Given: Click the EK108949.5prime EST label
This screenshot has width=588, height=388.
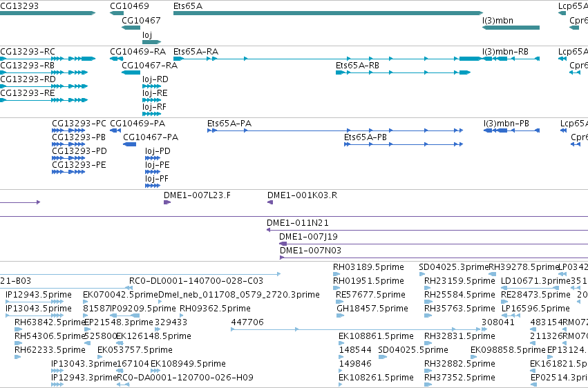Looking at the screenshot, I should tap(188, 364).
